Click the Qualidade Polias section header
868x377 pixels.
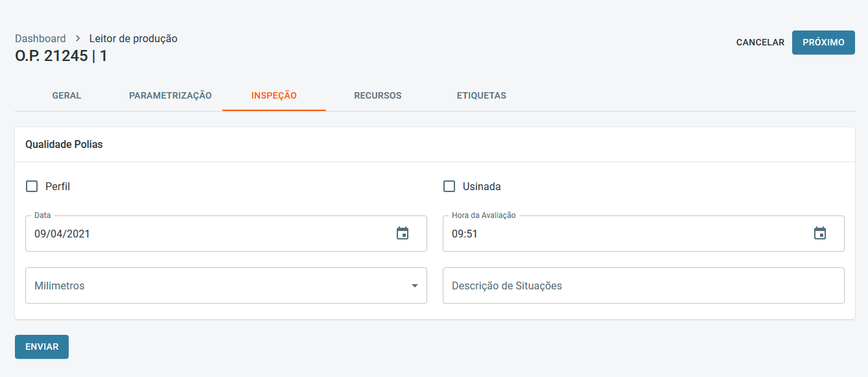pos(64,145)
